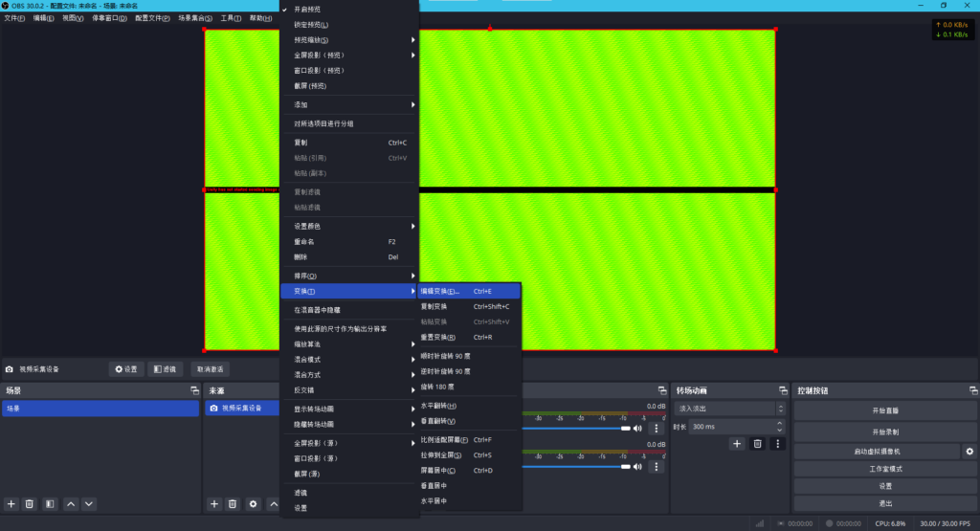Image resolution: width=980 pixels, height=531 pixels.
Task: Open first audio track's three-dot menu
Action: (x=657, y=429)
